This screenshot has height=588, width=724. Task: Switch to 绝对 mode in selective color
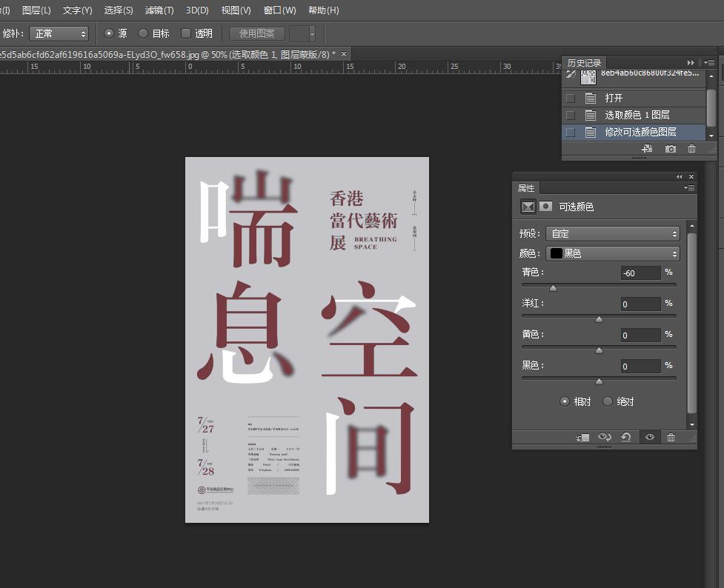[608, 401]
